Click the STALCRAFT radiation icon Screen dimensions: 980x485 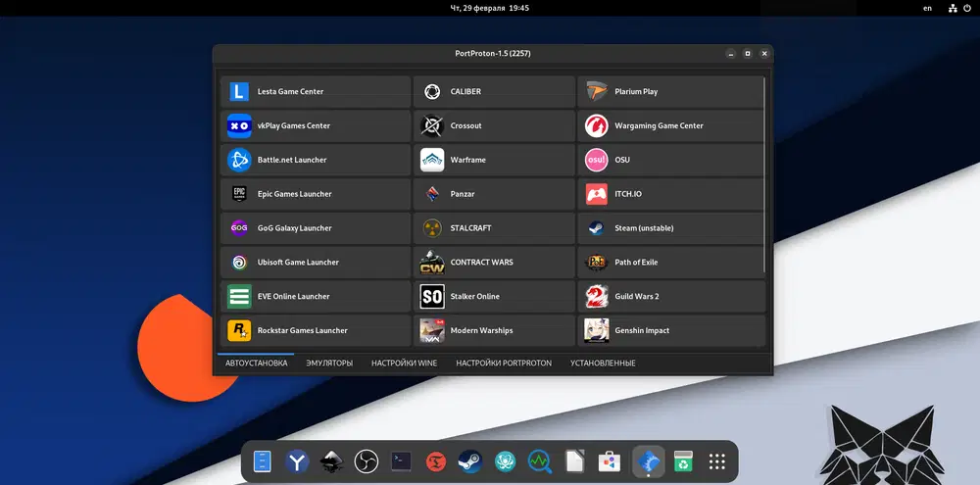click(432, 228)
